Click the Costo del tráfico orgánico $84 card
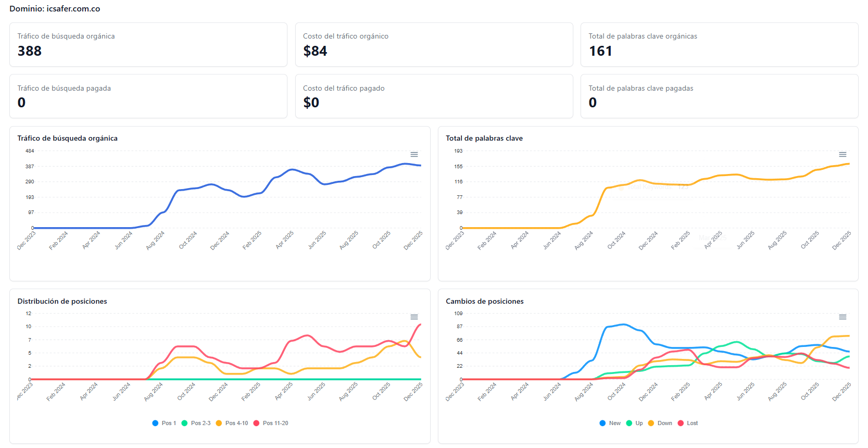 click(434, 45)
